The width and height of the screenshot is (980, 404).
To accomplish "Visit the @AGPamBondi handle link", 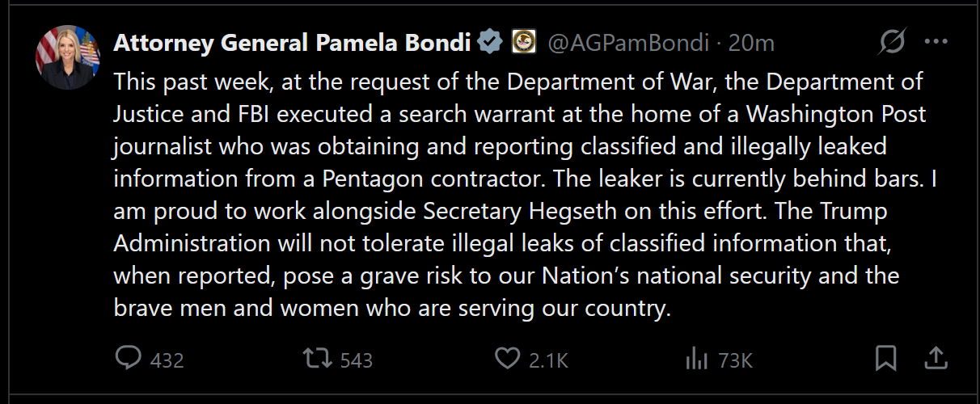I will point(628,43).
